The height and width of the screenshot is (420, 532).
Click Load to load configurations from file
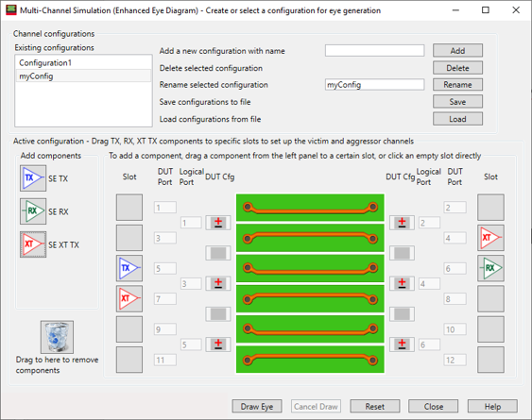pyautogui.click(x=457, y=119)
